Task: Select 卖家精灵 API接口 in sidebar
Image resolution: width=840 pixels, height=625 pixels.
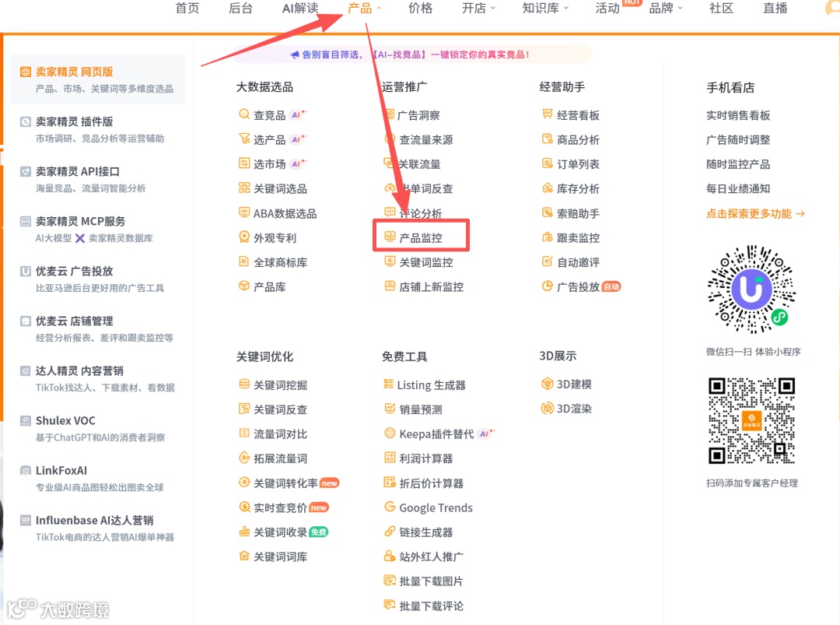Action: tap(99, 179)
